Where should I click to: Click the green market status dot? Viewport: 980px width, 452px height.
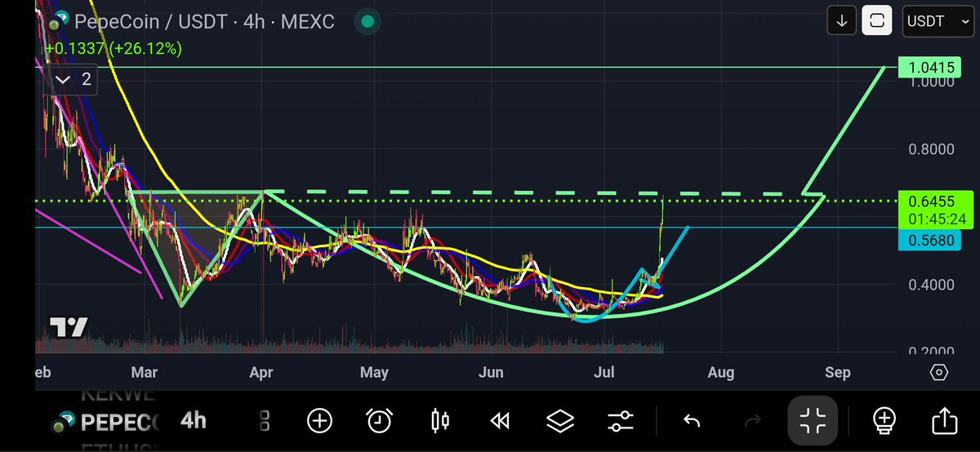[368, 22]
